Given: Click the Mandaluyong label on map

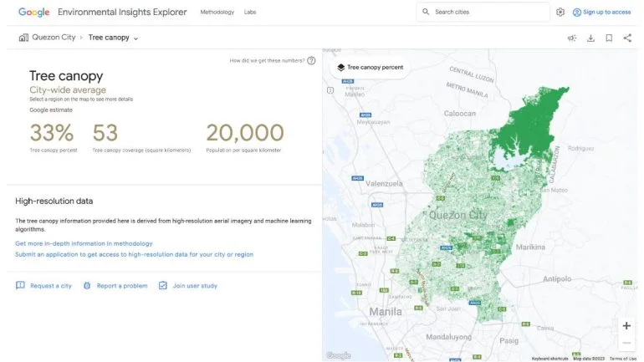Looking at the screenshot, I should click(x=448, y=338).
